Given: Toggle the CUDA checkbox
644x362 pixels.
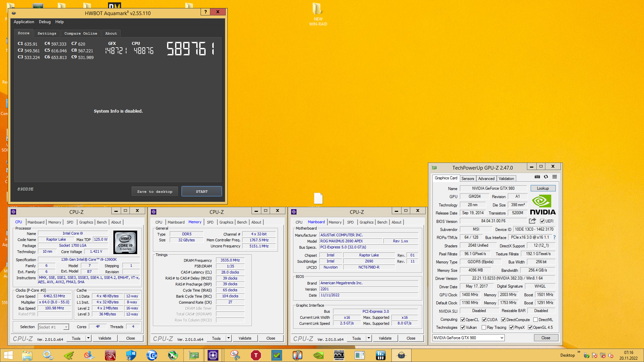Looking at the screenshot, I should click(x=484, y=320).
